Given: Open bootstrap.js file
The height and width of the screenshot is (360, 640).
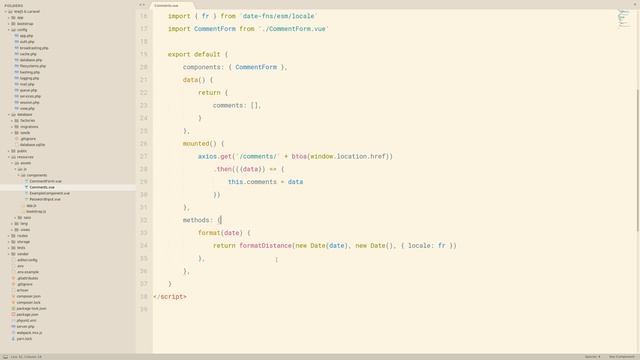Looking at the screenshot, I should tap(36, 211).
